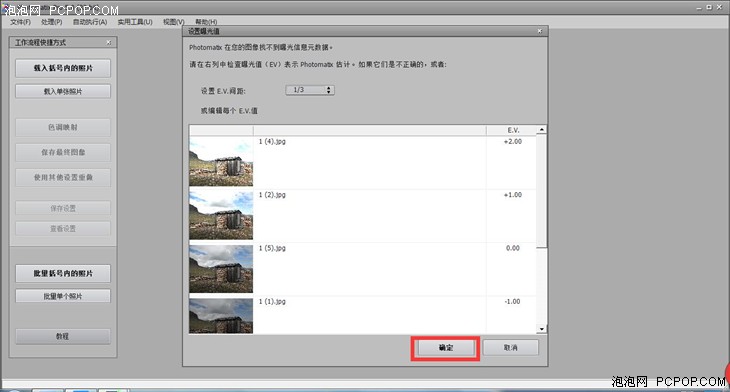Viewport: 730px width, 392px height.
Task: Select the 1 (4).jpg thumbnail
Action: click(221, 162)
